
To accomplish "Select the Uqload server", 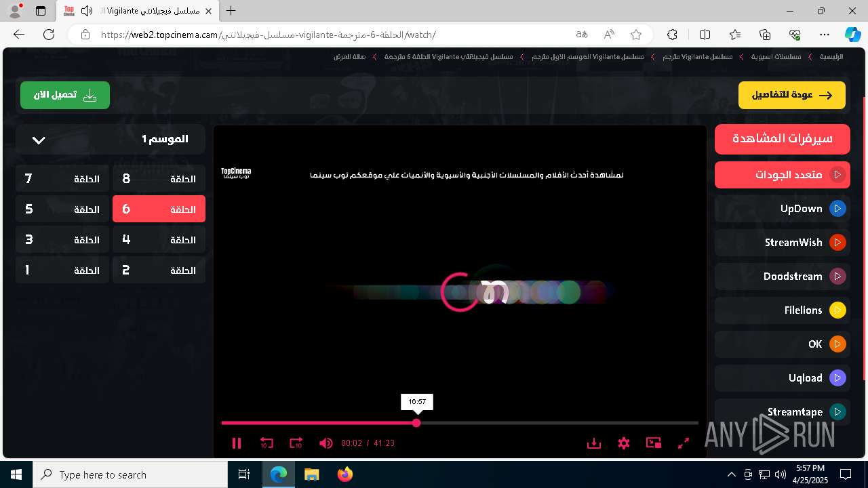I will [783, 378].
